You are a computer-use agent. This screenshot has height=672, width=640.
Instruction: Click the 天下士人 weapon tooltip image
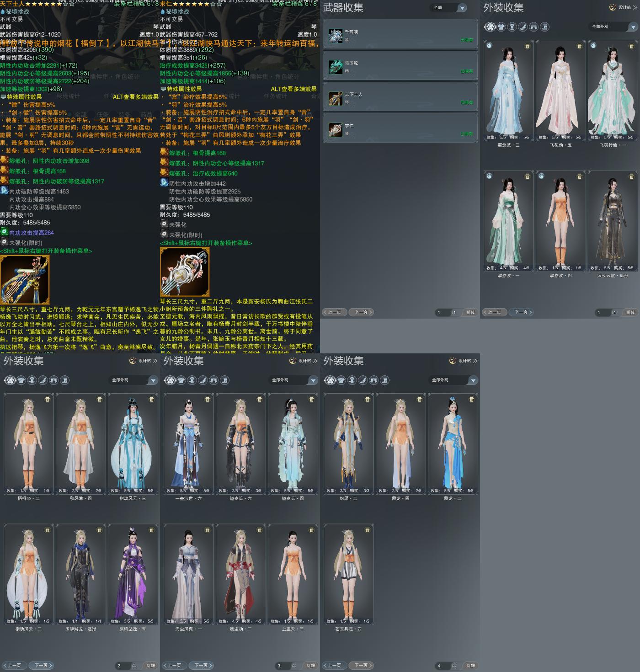tap(25, 280)
